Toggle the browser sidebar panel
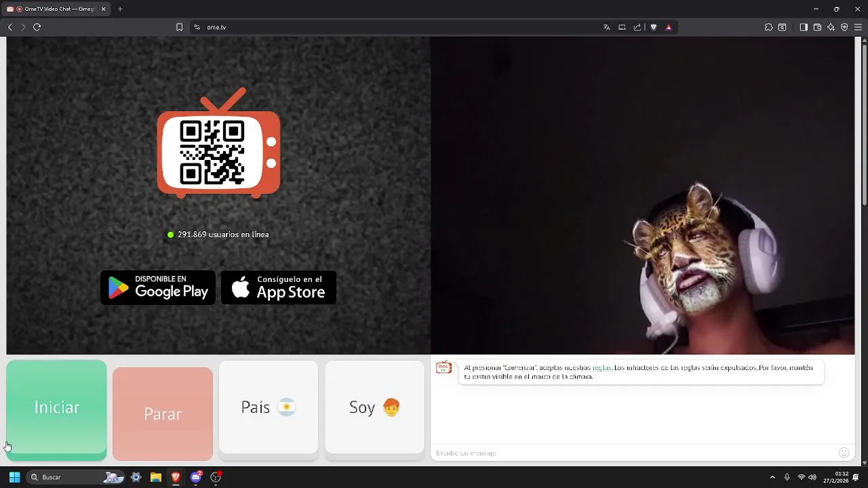This screenshot has height=488, width=868. coord(804,27)
